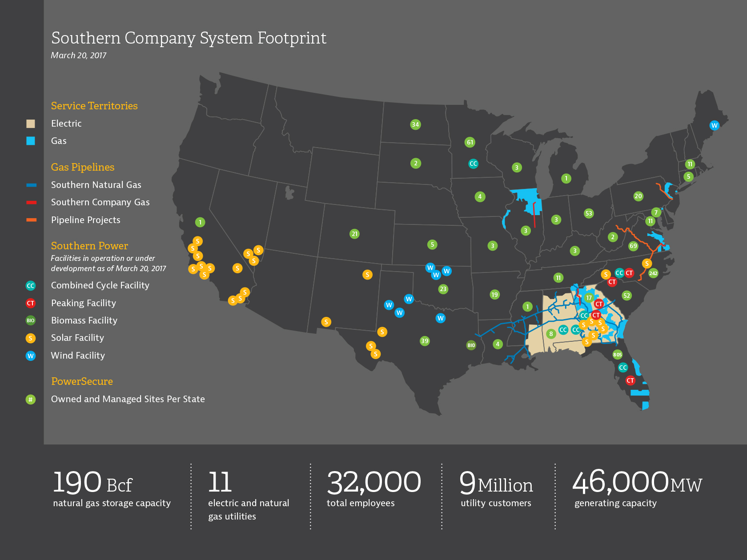Click the green 34 marker in North Dakota
Screen dimensions: 747x560
[415, 124]
